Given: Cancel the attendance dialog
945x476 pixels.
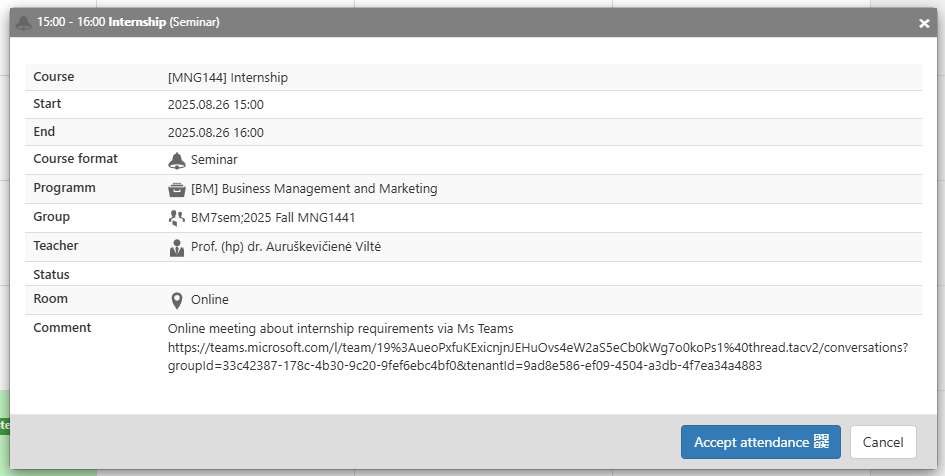Looking at the screenshot, I should 883,442.
